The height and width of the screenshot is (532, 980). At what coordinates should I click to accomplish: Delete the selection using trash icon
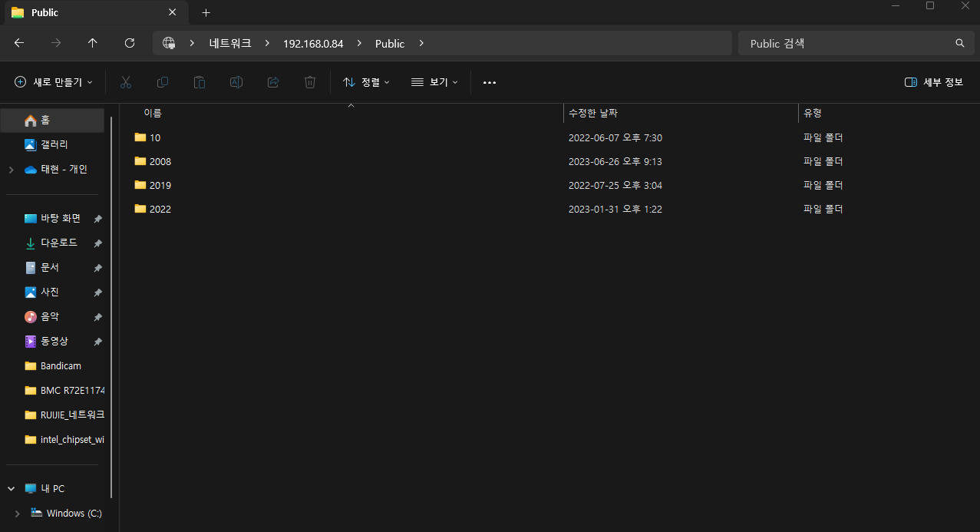(x=309, y=82)
